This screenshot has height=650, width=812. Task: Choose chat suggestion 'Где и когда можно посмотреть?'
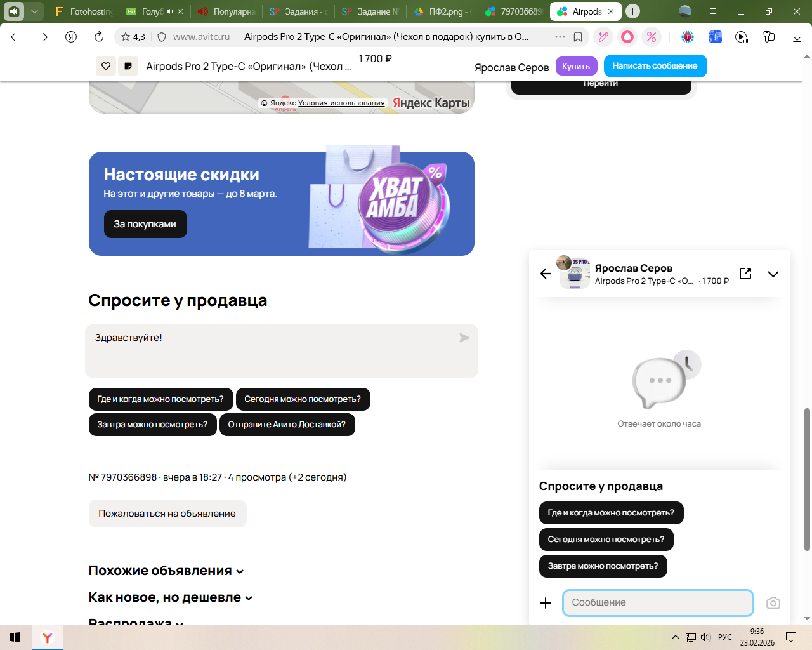(x=611, y=513)
